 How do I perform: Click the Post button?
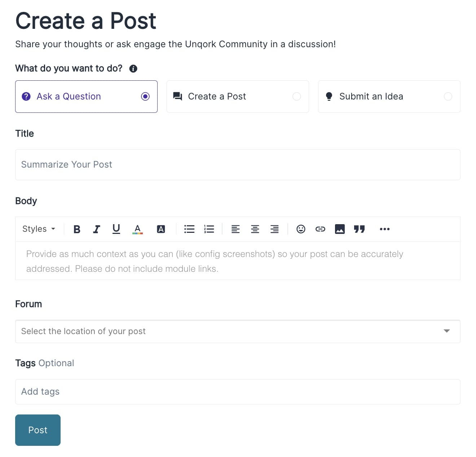pyautogui.click(x=38, y=430)
